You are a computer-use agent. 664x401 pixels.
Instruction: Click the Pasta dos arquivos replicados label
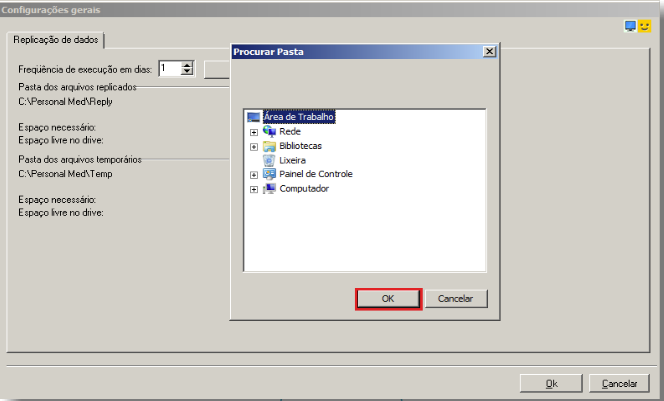(77, 87)
